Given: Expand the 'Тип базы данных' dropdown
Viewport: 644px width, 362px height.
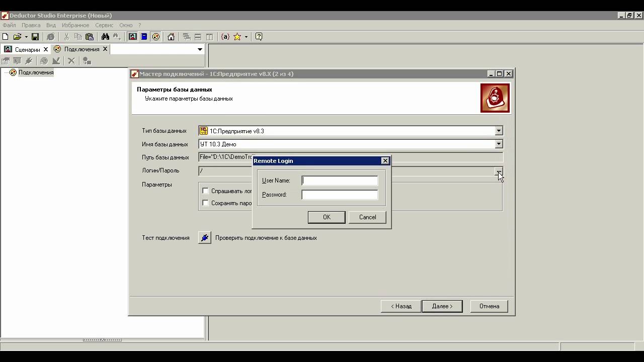Looking at the screenshot, I should pos(499,131).
